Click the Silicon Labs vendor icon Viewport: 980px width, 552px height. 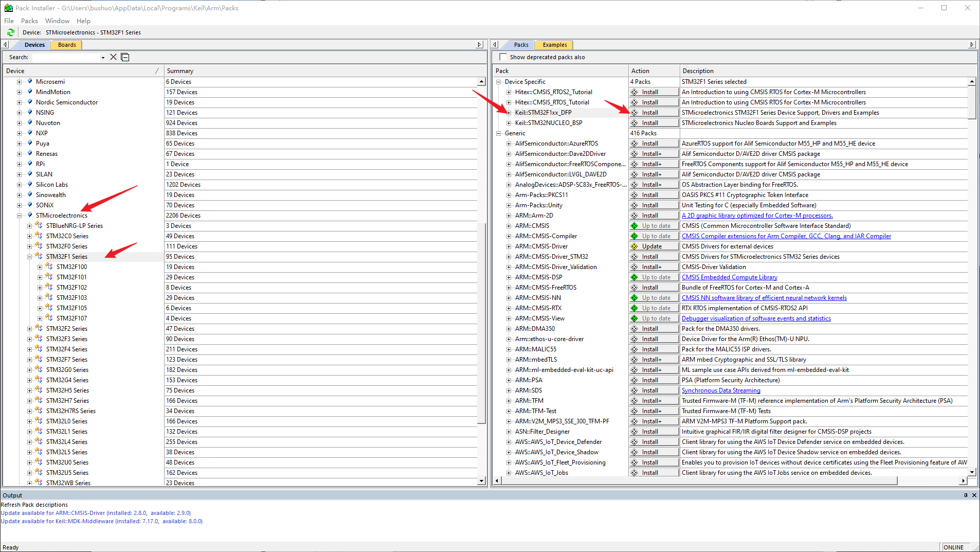click(30, 184)
